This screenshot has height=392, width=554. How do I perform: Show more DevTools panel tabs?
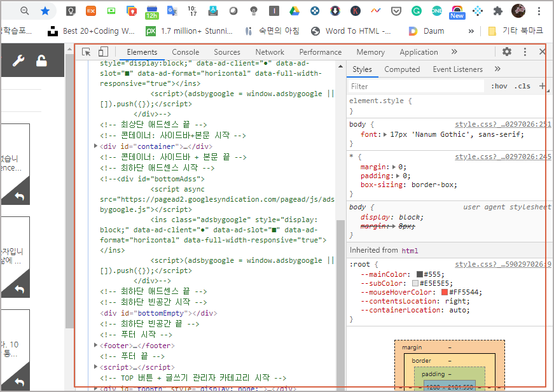click(x=454, y=52)
